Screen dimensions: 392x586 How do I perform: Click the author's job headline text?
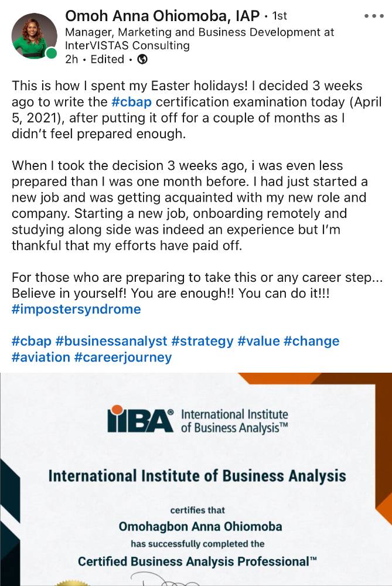tap(199, 39)
